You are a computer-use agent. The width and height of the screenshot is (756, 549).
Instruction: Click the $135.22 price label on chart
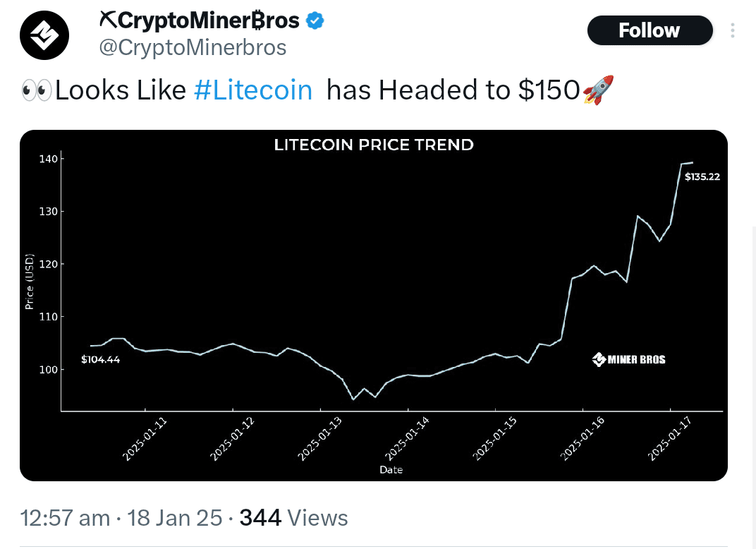click(702, 176)
